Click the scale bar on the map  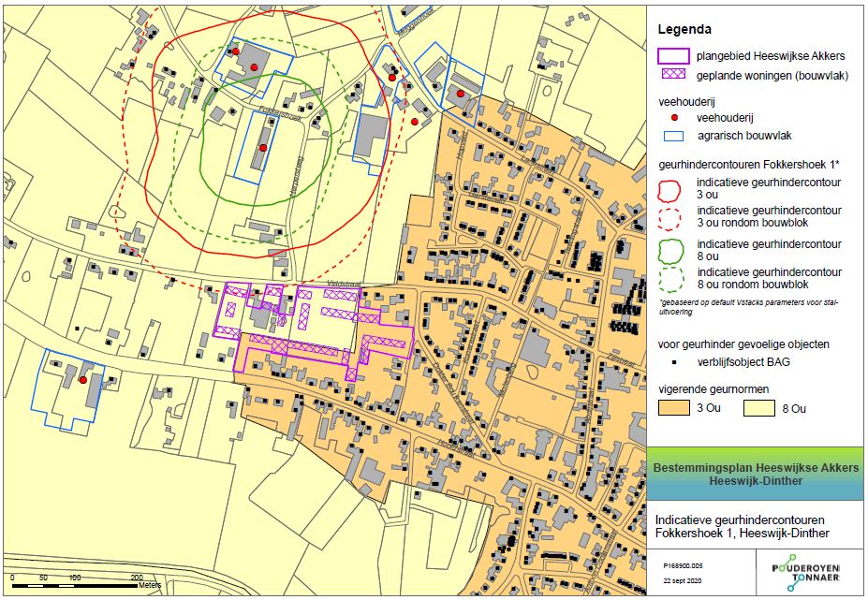coord(74,585)
